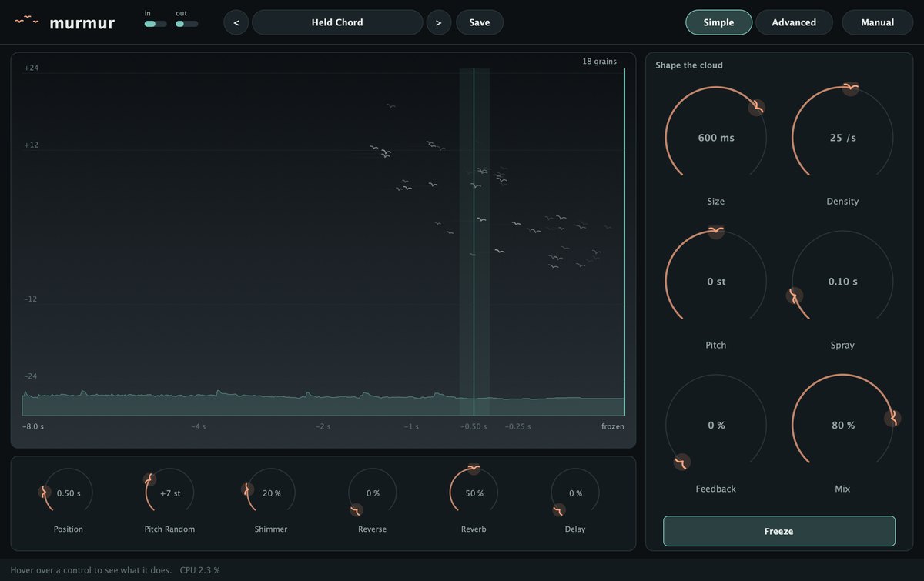Click the bird handle on Feedback knob
The image size is (924, 581).
click(681, 462)
